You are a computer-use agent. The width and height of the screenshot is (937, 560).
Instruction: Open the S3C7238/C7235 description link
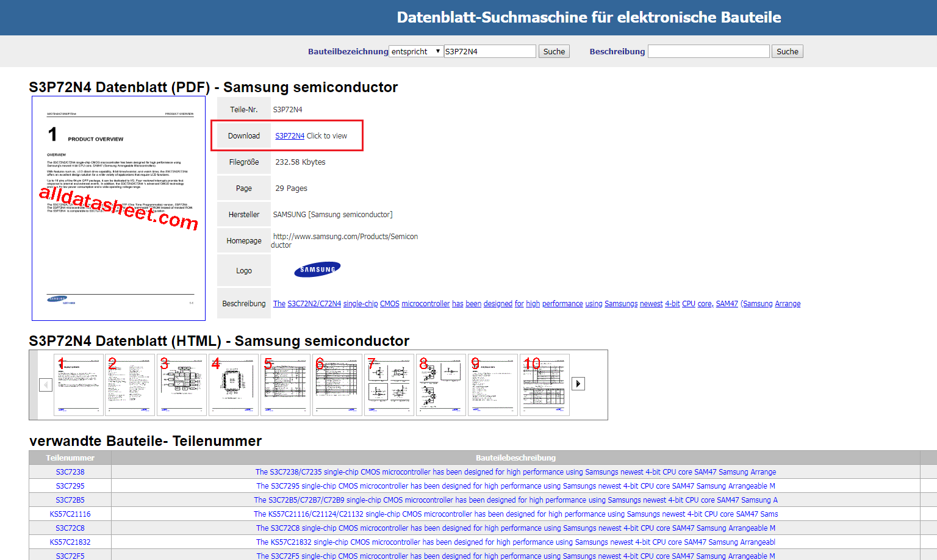coord(515,472)
